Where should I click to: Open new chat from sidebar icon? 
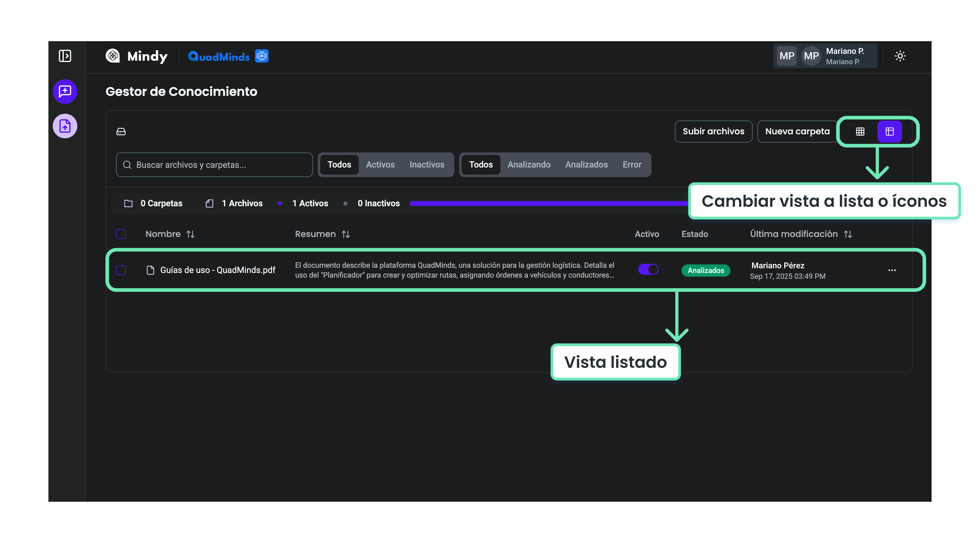tap(65, 91)
